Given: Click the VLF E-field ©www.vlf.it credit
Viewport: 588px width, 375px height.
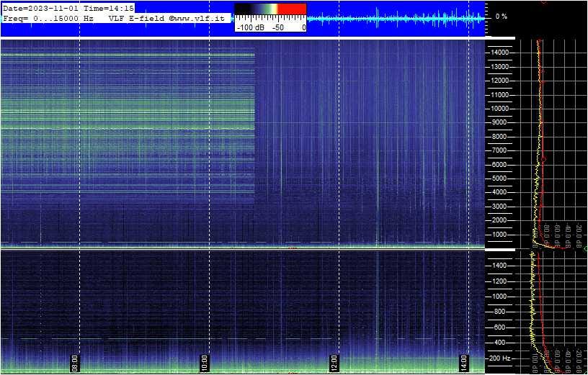Looking at the screenshot, I should 166,18.
